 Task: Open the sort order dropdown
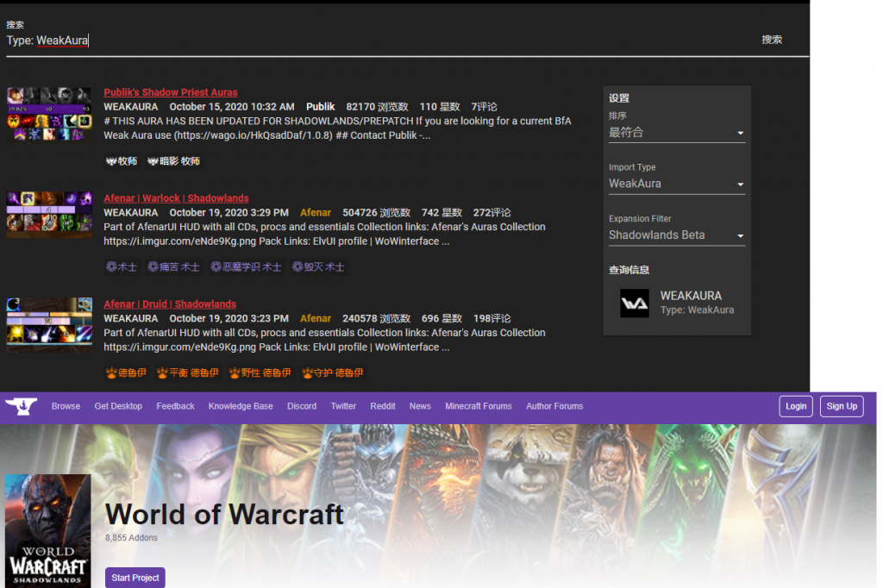pos(676,133)
